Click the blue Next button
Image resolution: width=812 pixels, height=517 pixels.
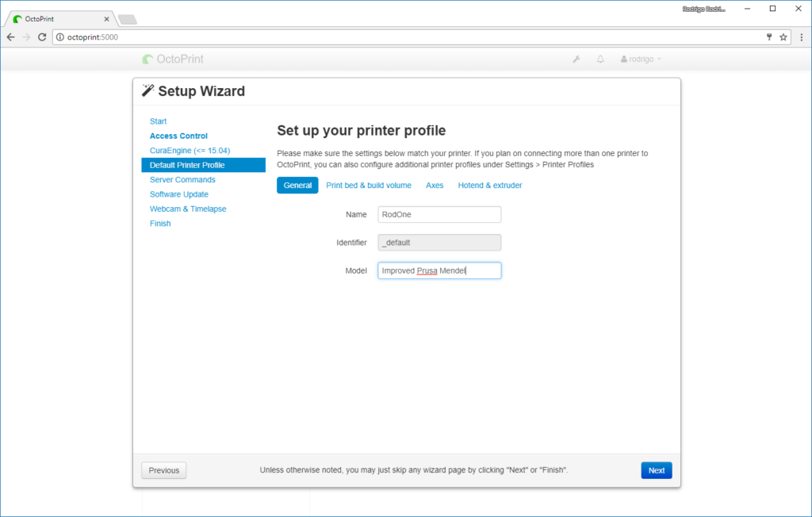(657, 470)
